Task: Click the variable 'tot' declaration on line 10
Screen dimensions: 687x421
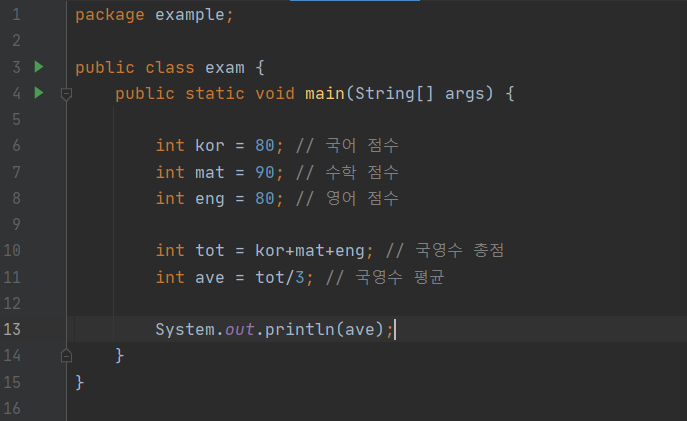Action: coord(209,251)
